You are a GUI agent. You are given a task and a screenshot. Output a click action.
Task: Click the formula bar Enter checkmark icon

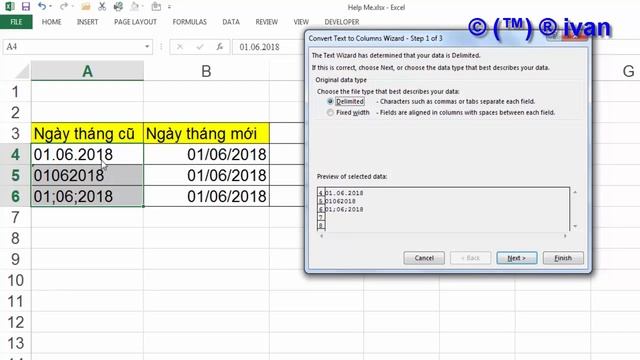[200, 47]
